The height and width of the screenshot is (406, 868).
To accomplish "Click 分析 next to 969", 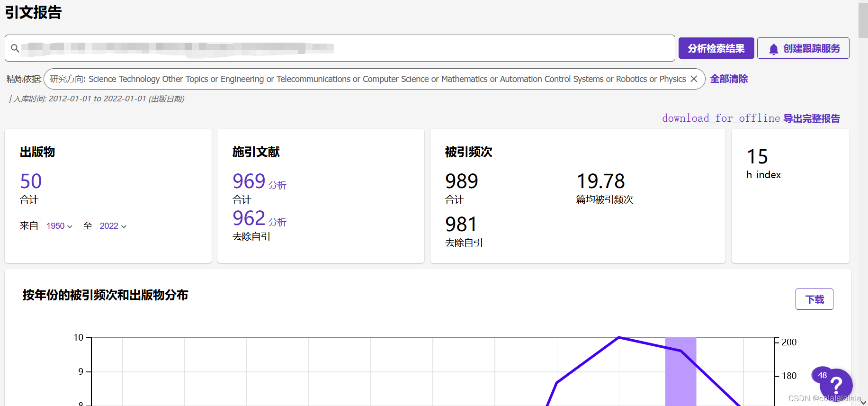I will coord(277,185).
